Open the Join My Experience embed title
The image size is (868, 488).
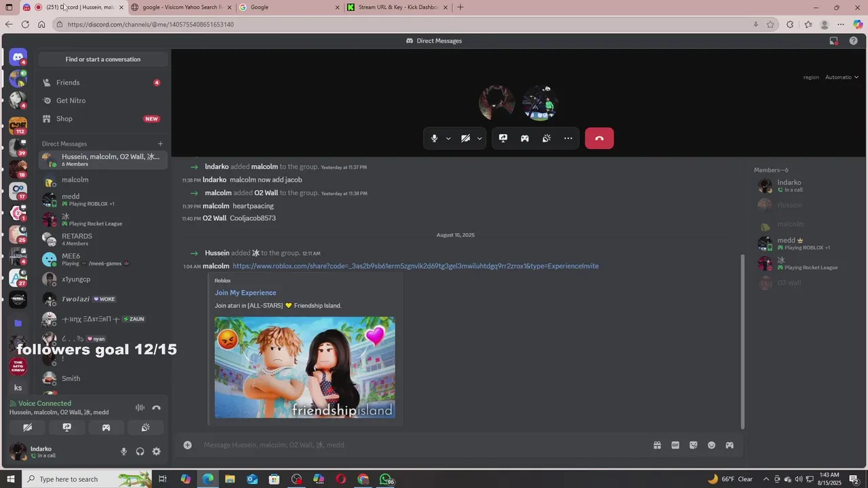245,293
